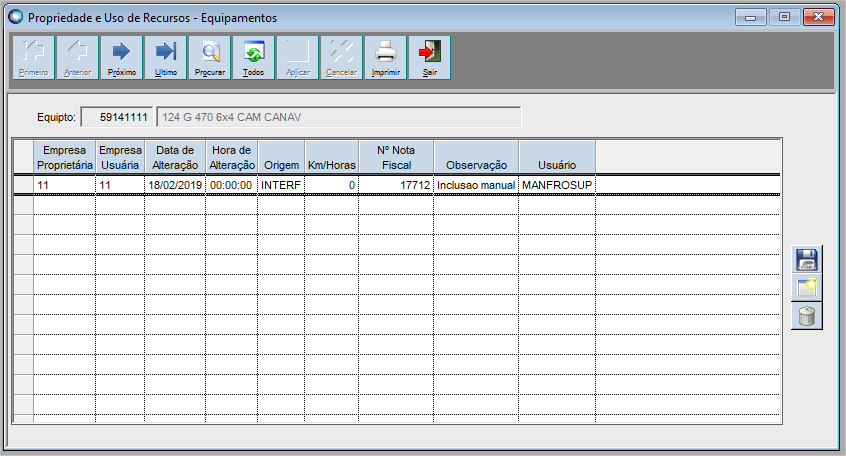The image size is (846, 456).
Task: Select the first row's Empresa Proprietária cell
Action: 65,185
